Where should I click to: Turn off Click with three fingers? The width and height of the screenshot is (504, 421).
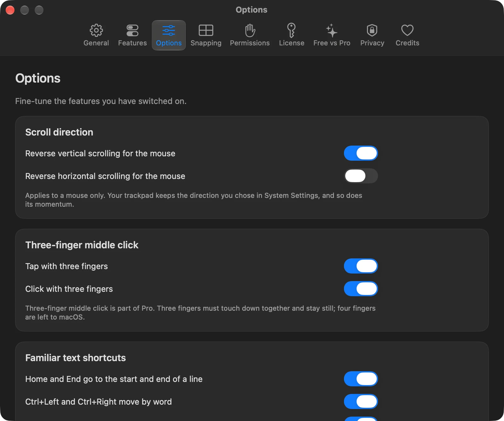(361, 289)
